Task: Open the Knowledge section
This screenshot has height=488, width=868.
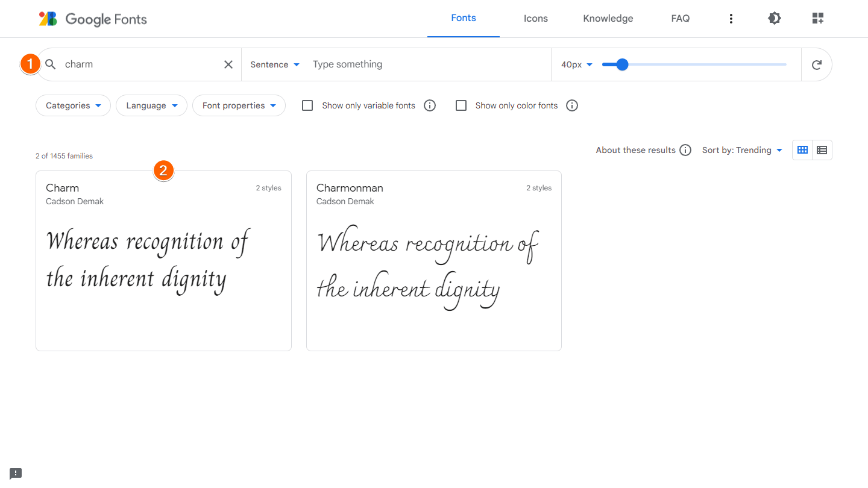Action: 608,18
